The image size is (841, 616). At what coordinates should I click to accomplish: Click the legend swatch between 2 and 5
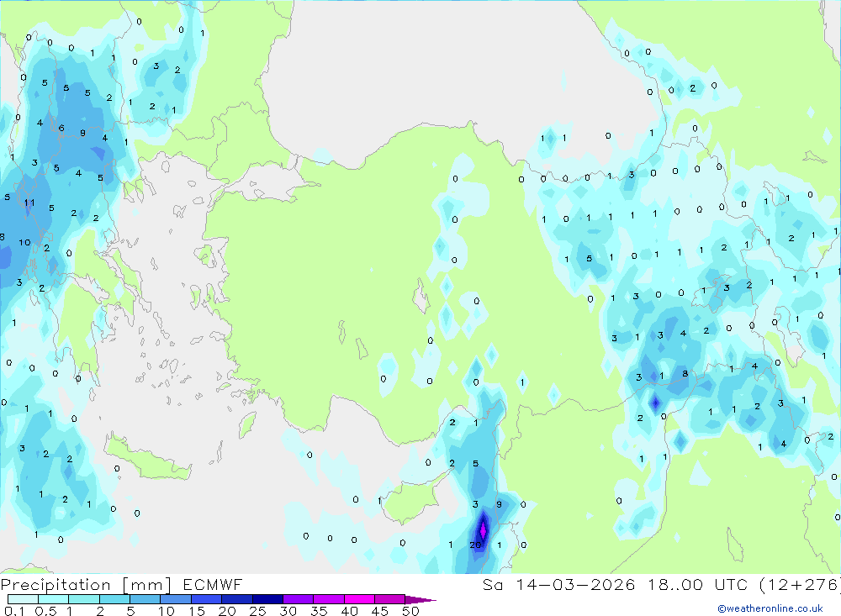click(114, 599)
